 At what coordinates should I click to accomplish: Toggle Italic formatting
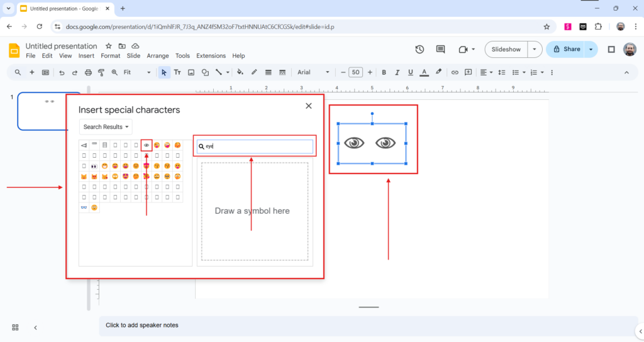click(x=397, y=72)
